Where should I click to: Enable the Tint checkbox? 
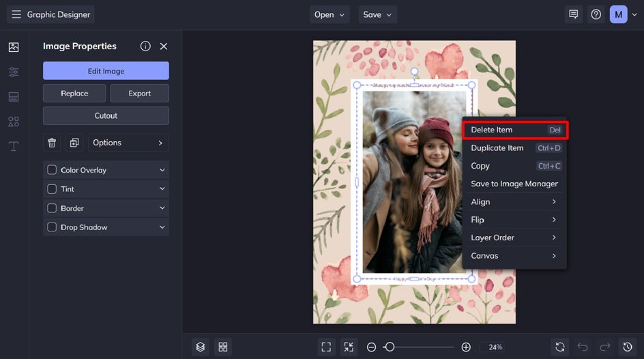pyautogui.click(x=52, y=189)
